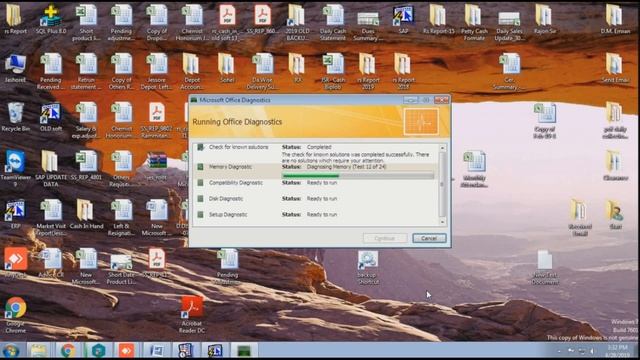This screenshot has width=640, height=360.
Task: Open the Daily Cash Statement spreadsheet
Action: (333, 22)
